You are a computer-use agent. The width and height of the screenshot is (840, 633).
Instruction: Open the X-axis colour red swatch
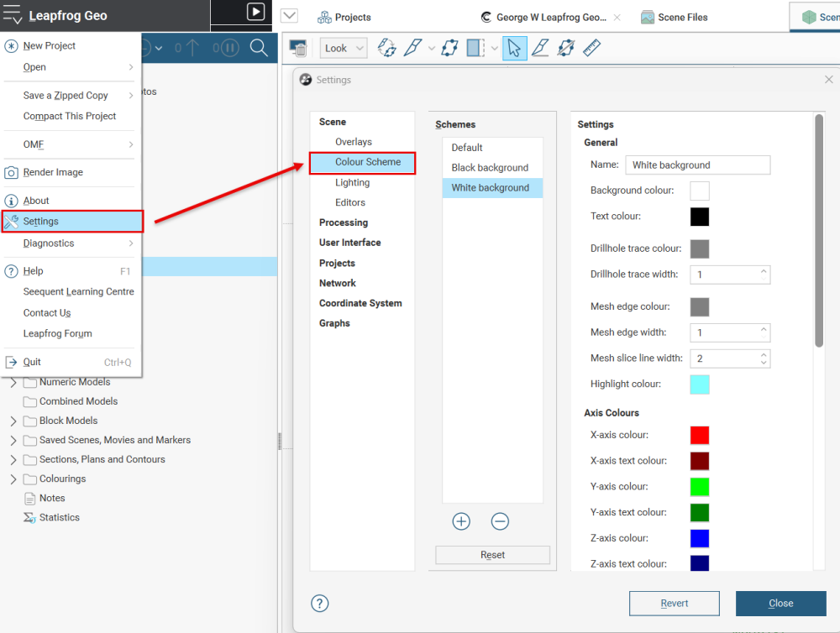tap(700, 436)
